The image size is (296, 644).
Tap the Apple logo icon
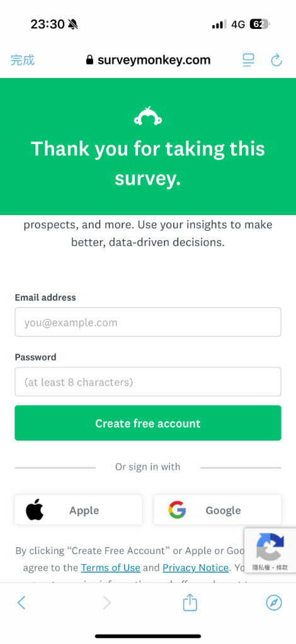tap(35, 509)
